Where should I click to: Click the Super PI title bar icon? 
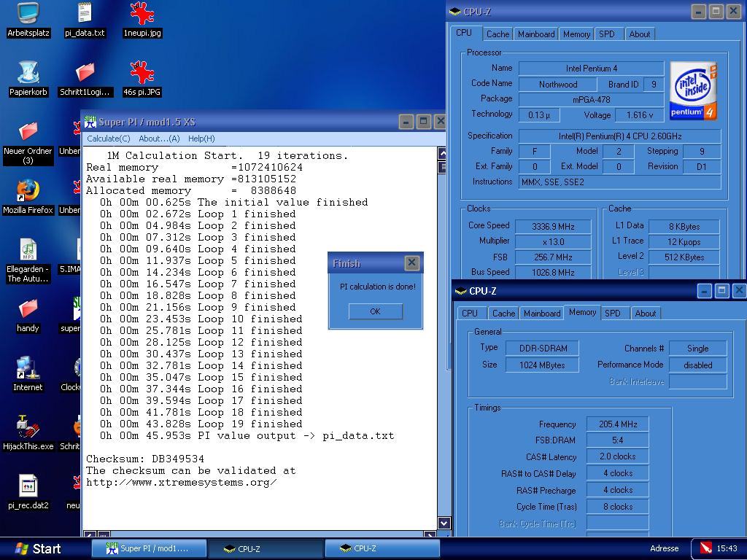click(x=90, y=122)
